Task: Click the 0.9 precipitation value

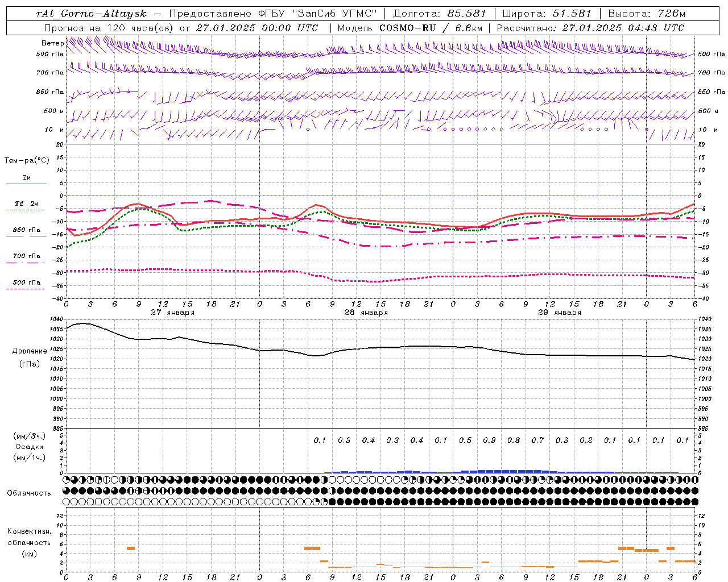Action: 489,440
